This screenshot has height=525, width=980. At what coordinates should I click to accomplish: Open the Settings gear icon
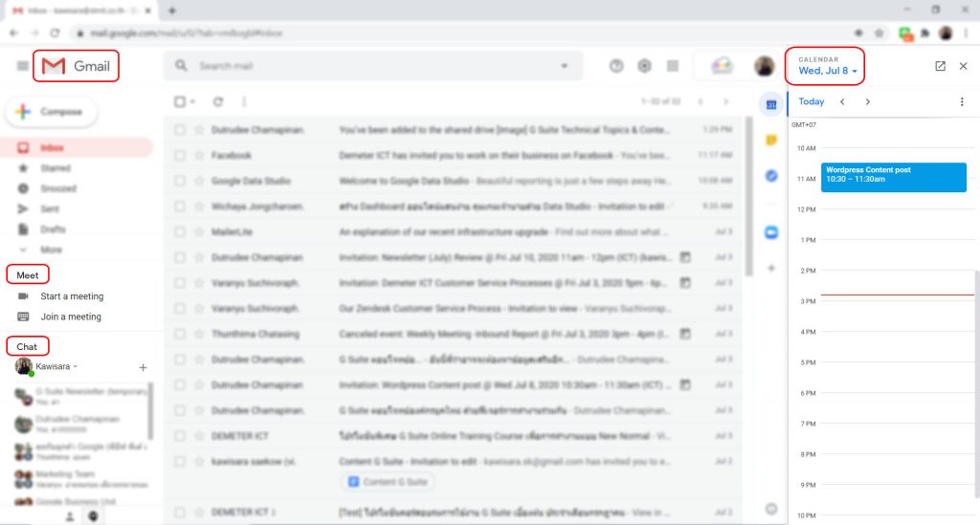click(x=644, y=66)
